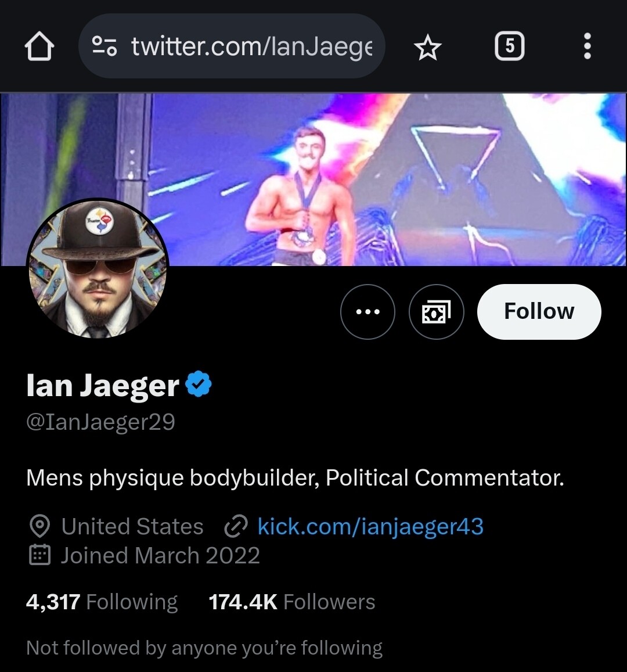Tap the @IanJaeger29 handle
Screen dimensions: 627x672
click(100, 422)
